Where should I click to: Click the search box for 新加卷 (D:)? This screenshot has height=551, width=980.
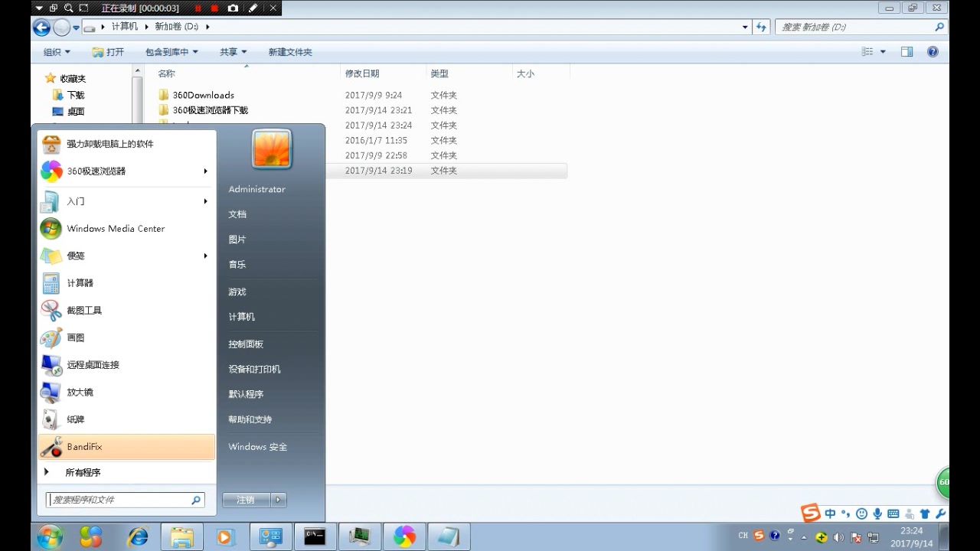pos(861,27)
